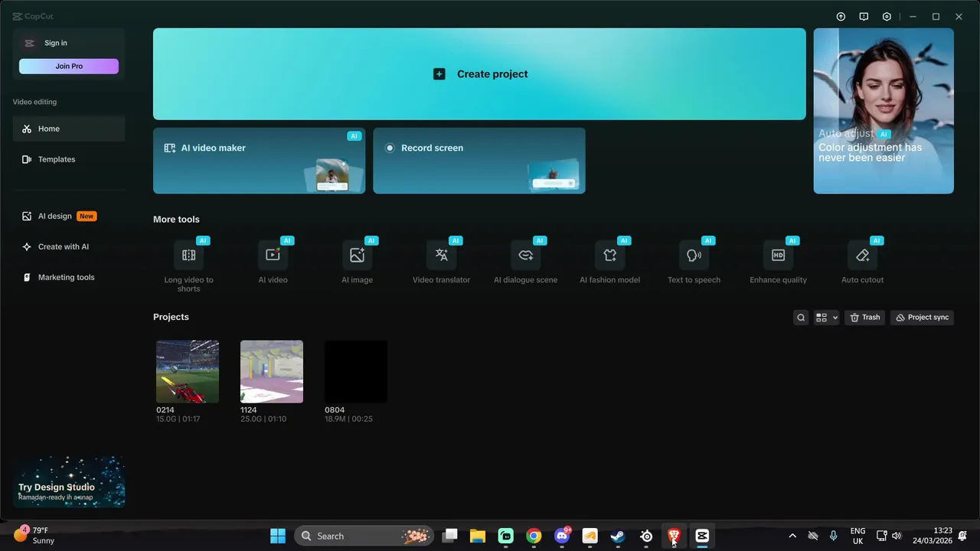This screenshot has width=980, height=551.
Task: Click the update arrow icon in title bar
Action: point(841,16)
